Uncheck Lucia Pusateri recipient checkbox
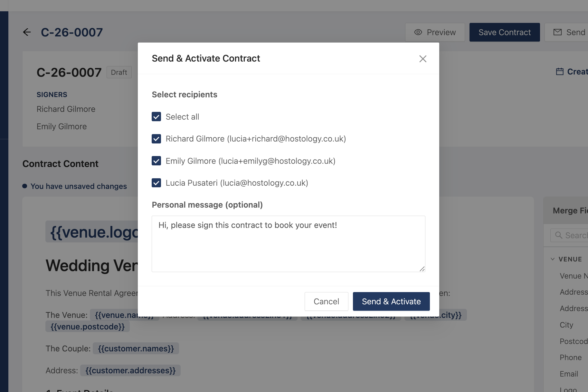This screenshot has height=392, width=588. click(156, 183)
